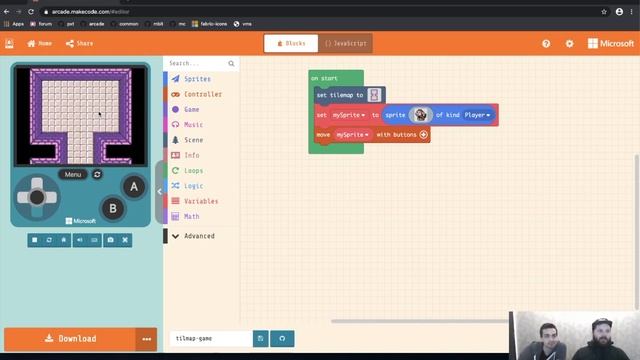The width and height of the screenshot is (640, 360).
Task: Edit the project name tilmap-game field
Action: coord(211,338)
